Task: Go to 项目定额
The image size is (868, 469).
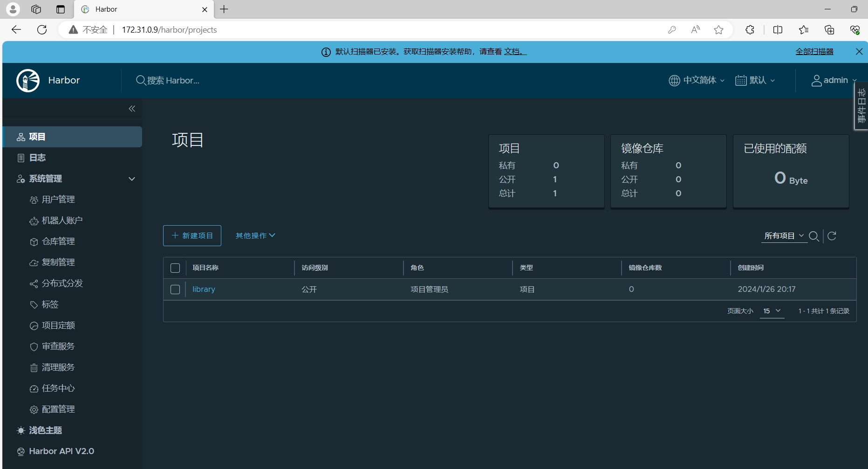Action: click(58, 325)
